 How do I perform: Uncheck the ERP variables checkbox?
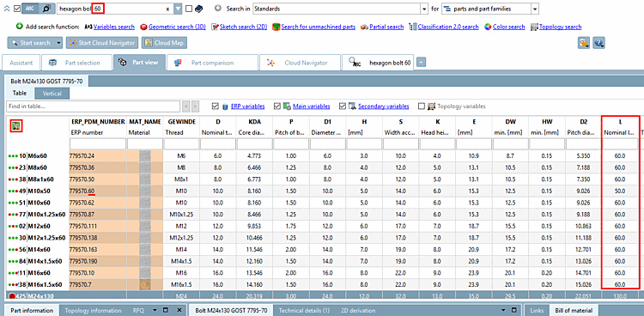(216, 106)
